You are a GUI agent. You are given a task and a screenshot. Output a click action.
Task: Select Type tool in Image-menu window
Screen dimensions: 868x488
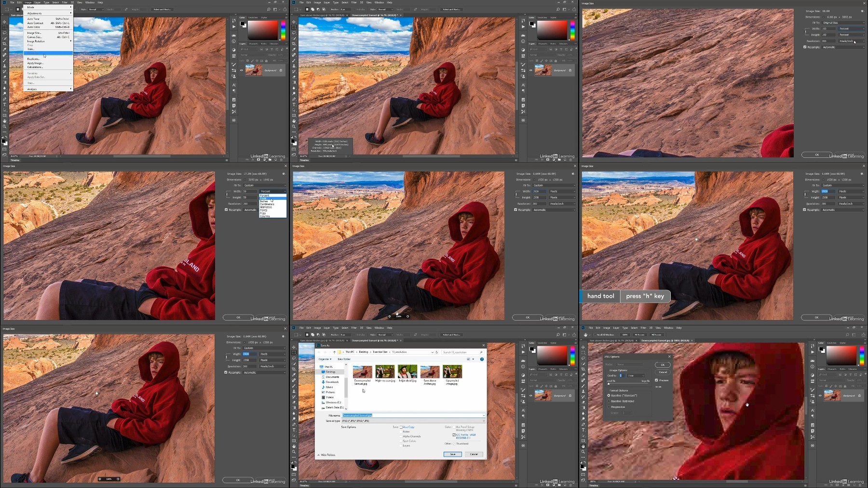tap(5, 105)
